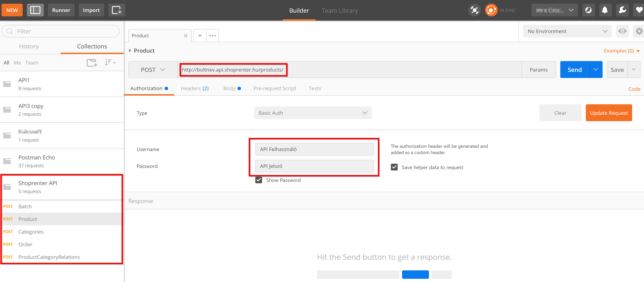This screenshot has width=644, height=282.
Task: Switch to the History tab
Action: pos(29,46)
